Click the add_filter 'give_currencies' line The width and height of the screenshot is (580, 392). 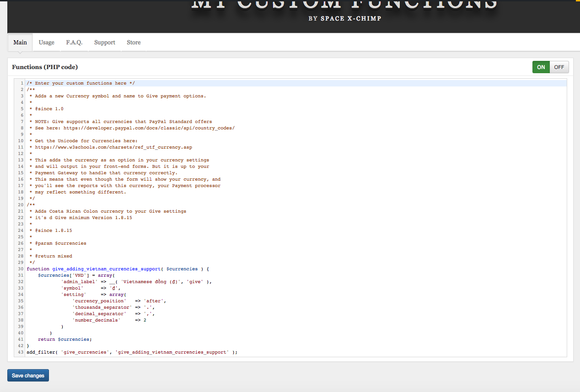pos(132,352)
